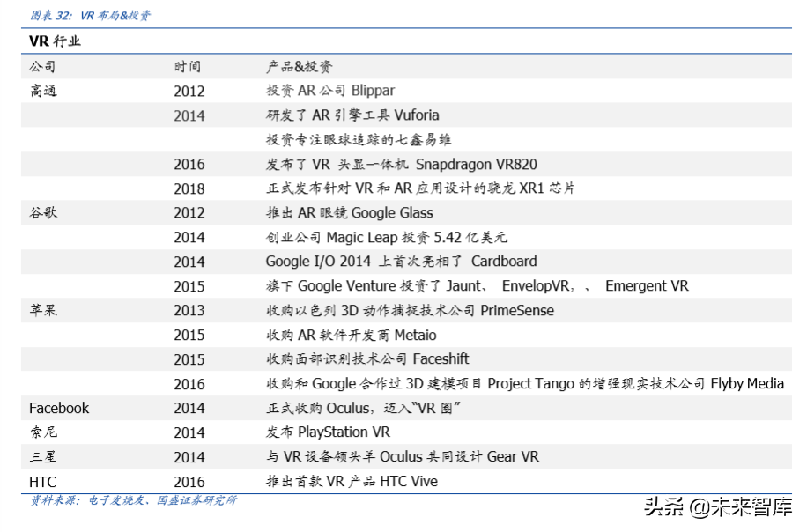
Task: Click the Google I/O 2014 Cardboard entry
Action: click(402, 262)
